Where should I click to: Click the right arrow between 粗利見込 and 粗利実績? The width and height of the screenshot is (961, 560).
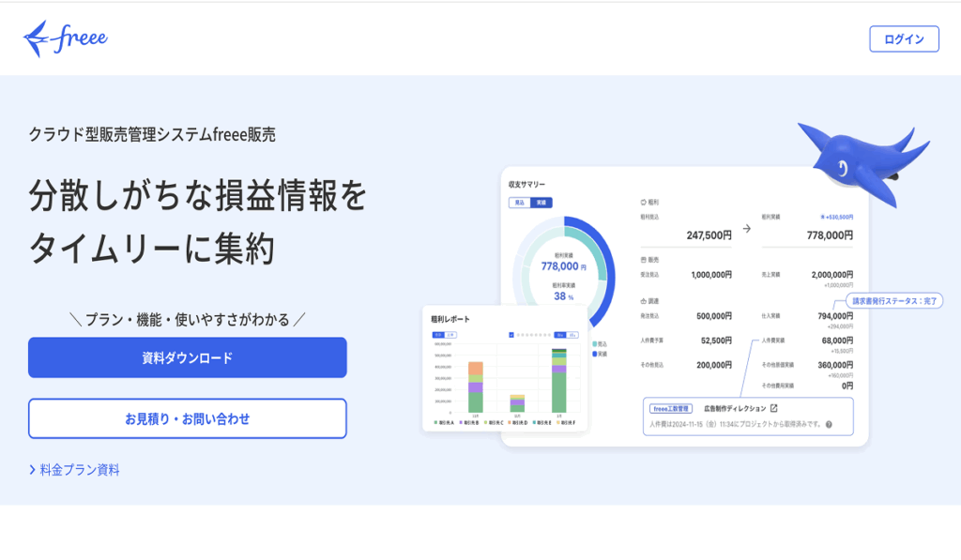(747, 227)
